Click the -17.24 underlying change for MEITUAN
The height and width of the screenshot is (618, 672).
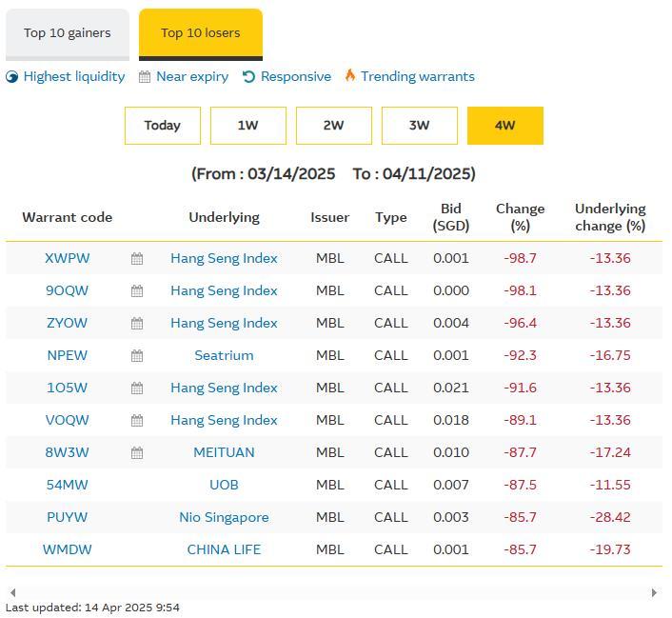pos(610,453)
